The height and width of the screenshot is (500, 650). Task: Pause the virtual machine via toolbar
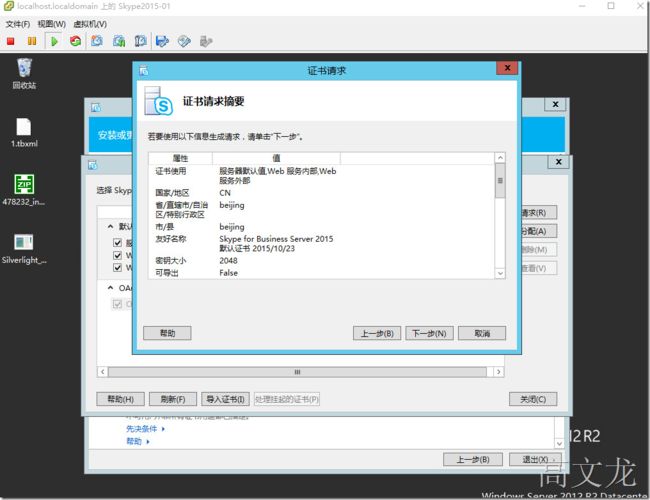(32, 41)
